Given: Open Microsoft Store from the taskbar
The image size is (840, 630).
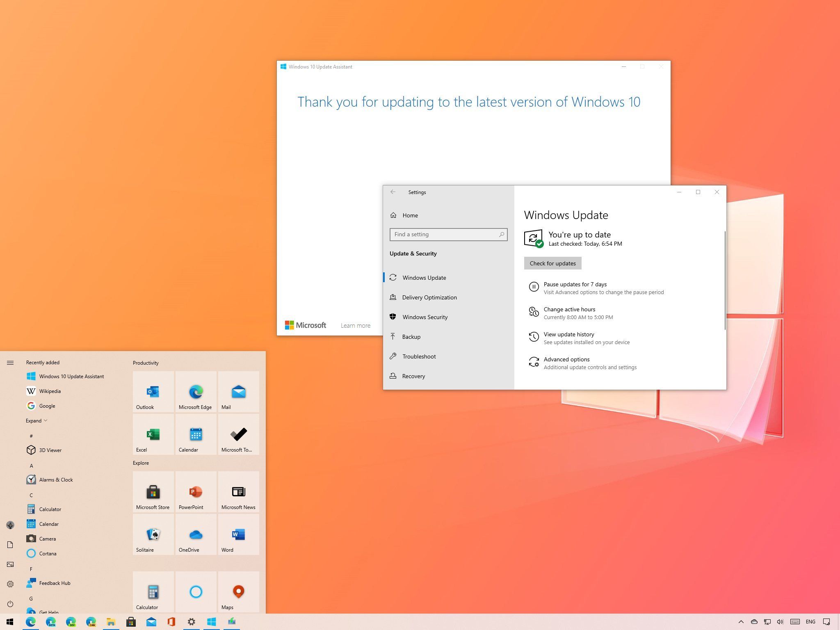Looking at the screenshot, I should coord(131,621).
